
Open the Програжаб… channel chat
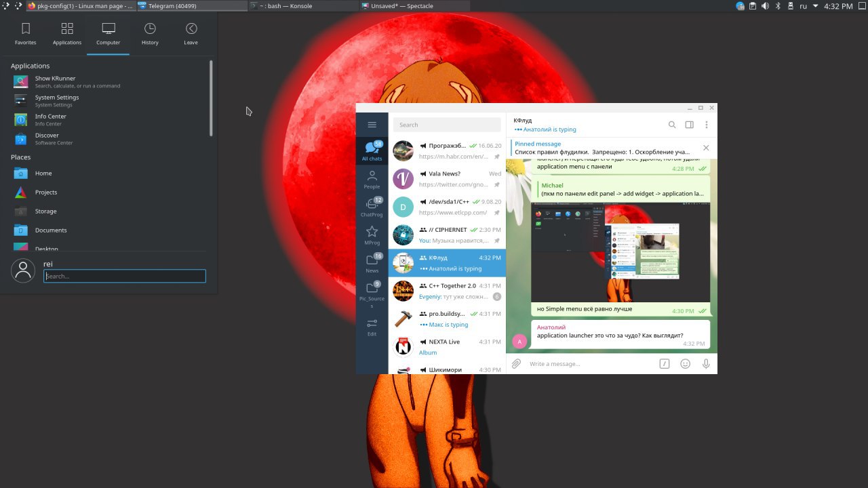pos(448,150)
